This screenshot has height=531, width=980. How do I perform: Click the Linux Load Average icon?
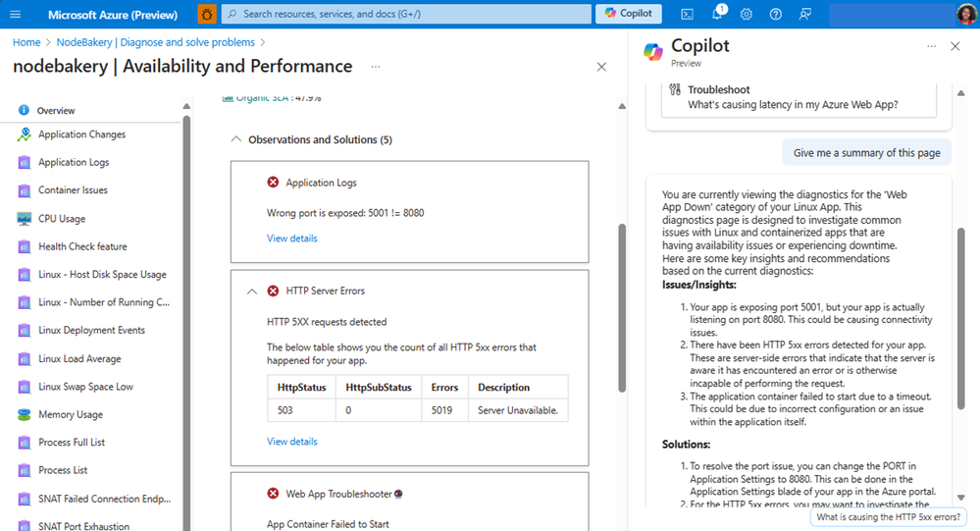click(x=24, y=358)
